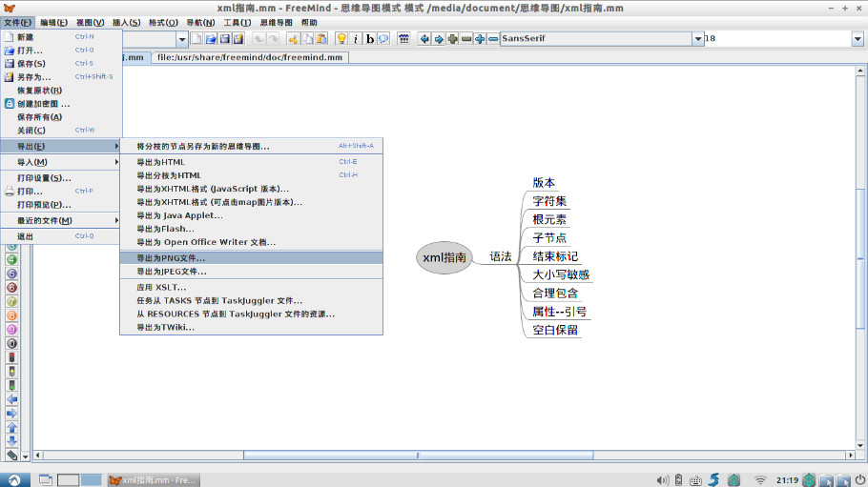Image resolution: width=868 pixels, height=487 pixels.
Task: Select 打印预览(P)... in file menu
Action: tap(61, 205)
